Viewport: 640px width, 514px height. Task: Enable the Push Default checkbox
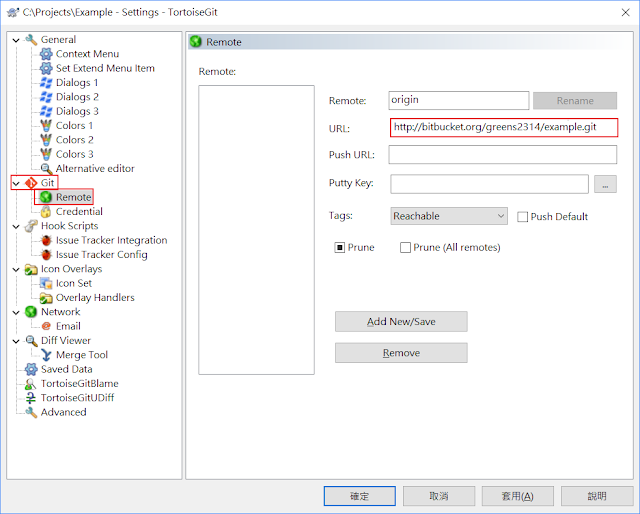pos(522,216)
